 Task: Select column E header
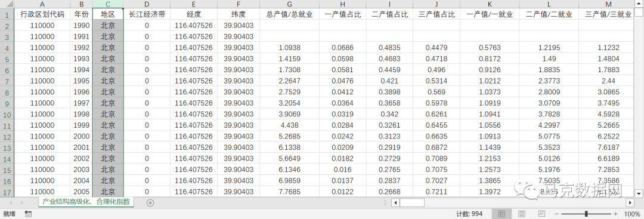193,4
